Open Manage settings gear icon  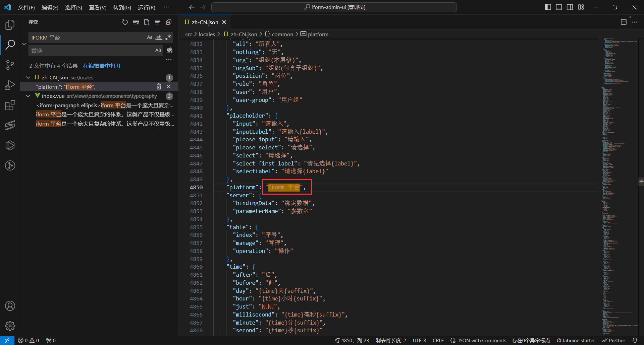tap(10, 326)
